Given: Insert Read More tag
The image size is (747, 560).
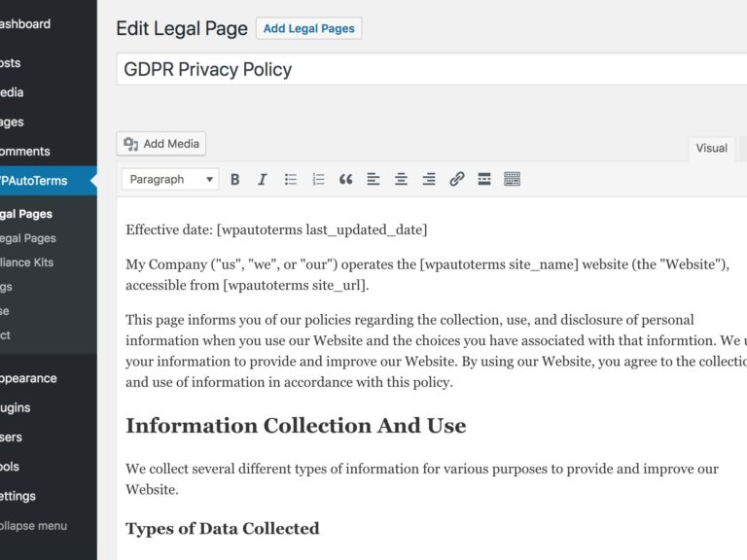Looking at the screenshot, I should (484, 180).
